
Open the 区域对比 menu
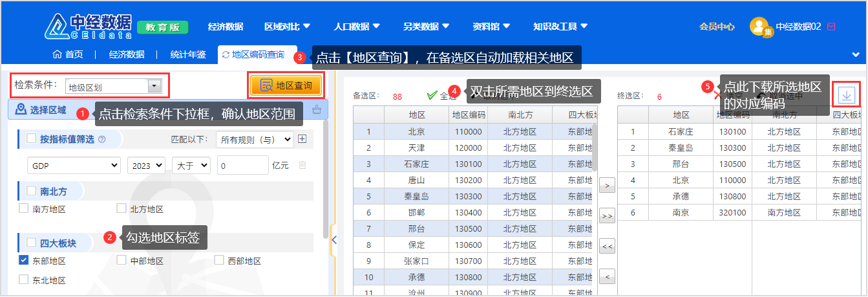[x=287, y=27]
